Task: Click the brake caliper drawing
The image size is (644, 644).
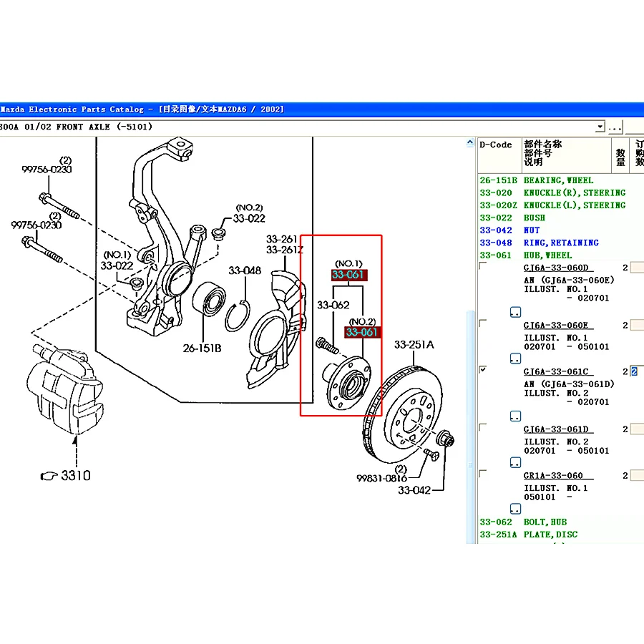Action: [x=66, y=388]
